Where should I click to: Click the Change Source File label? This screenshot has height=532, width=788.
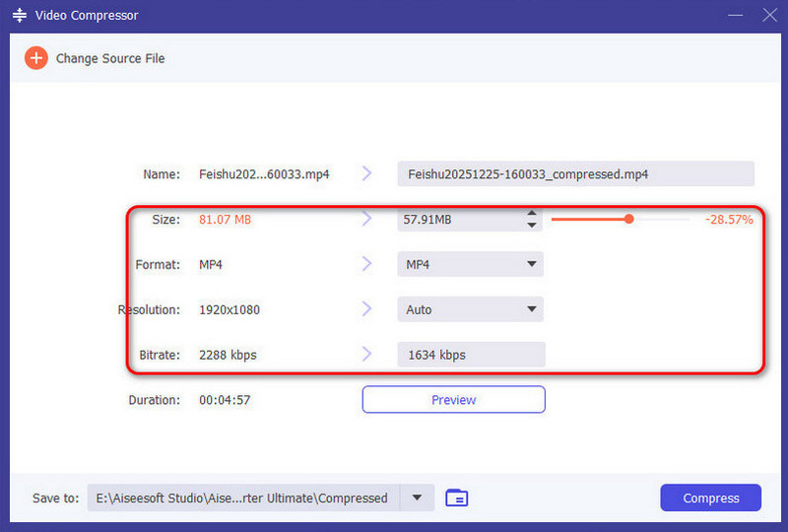[x=110, y=58]
